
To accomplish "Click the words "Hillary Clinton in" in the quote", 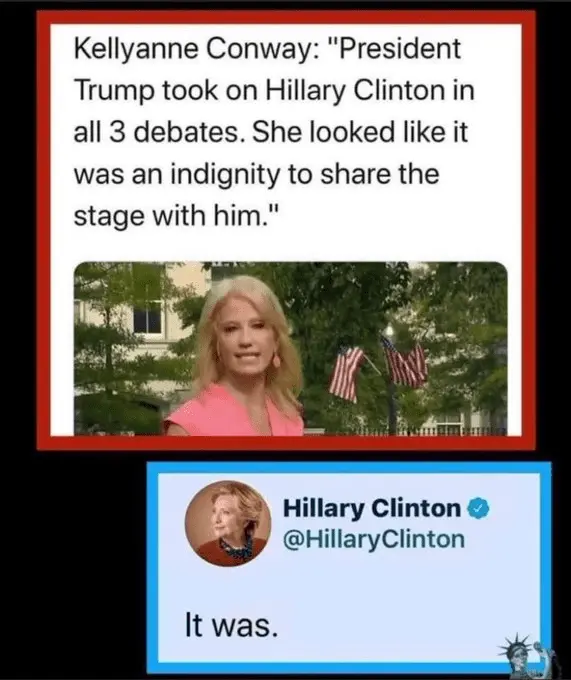I will pyautogui.click(x=370, y=91).
